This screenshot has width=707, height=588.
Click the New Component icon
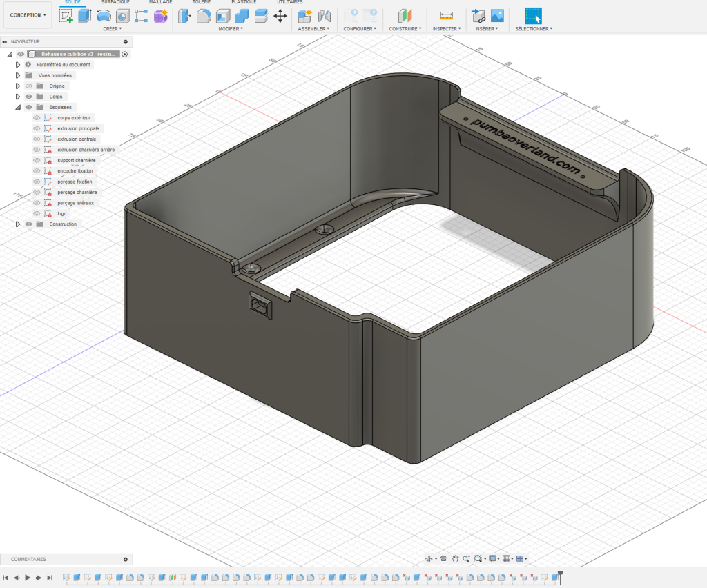coord(304,17)
